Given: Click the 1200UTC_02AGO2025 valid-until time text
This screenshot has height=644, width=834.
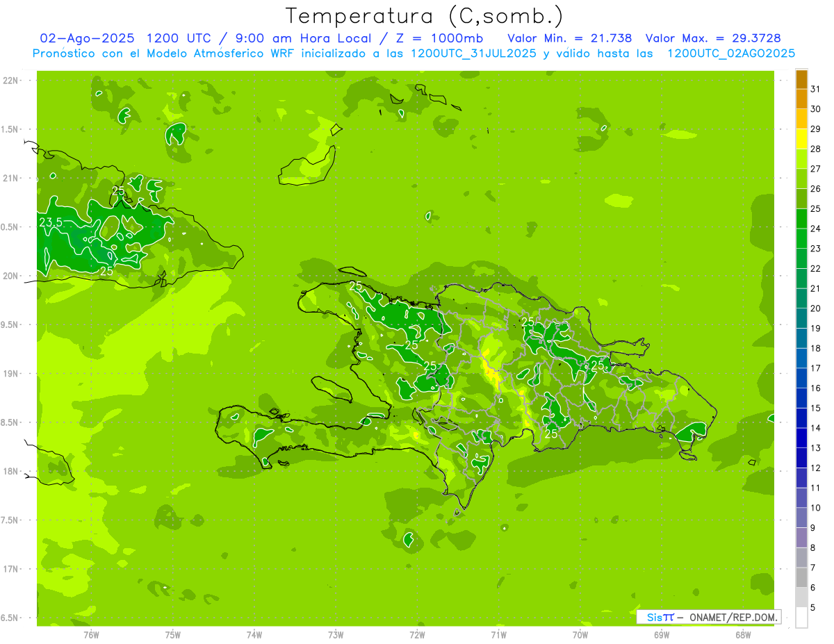Looking at the screenshot, I should tap(730, 53).
